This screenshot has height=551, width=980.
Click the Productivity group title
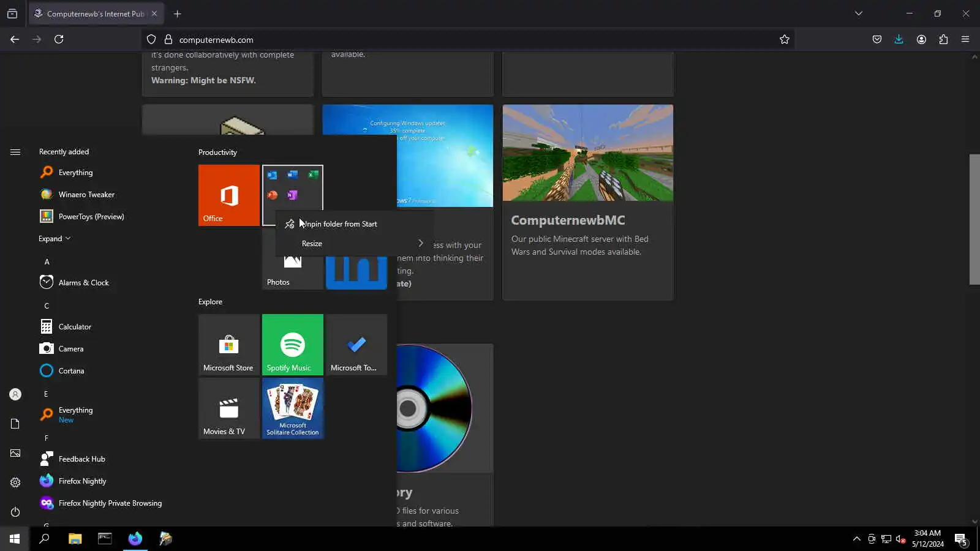pyautogui.click(x=217, y=152)
